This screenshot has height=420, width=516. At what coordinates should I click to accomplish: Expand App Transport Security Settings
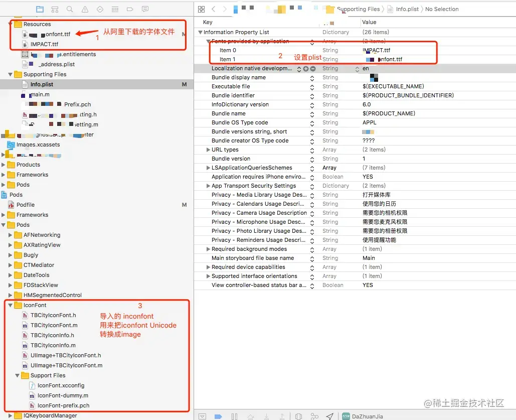(x=208, y=186)
